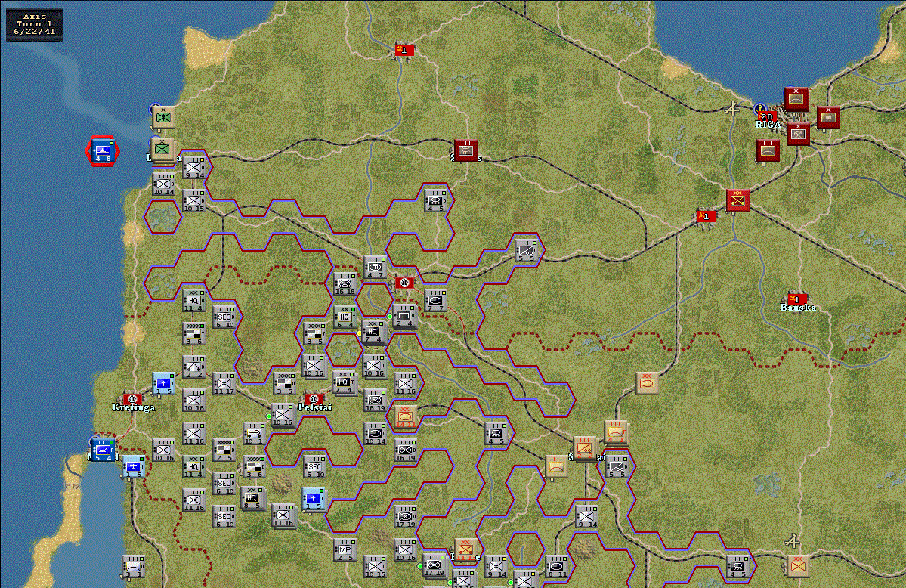Click the RIGA city label

pos(768,125)
